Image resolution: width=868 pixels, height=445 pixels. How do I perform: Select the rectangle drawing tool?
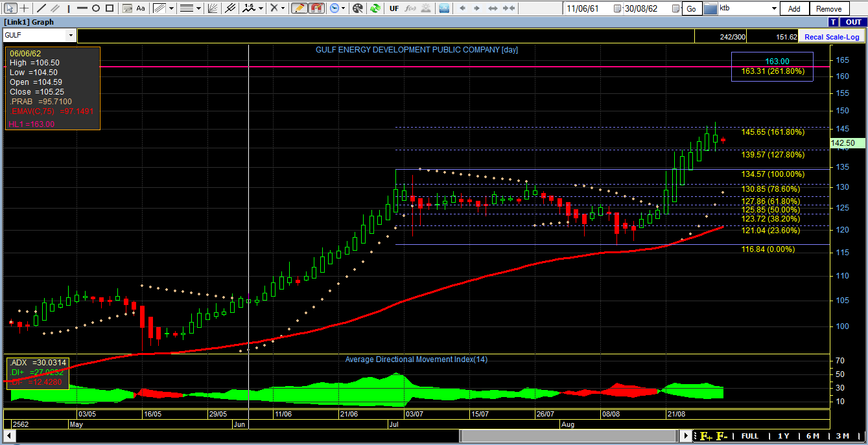tap(110, 8)
